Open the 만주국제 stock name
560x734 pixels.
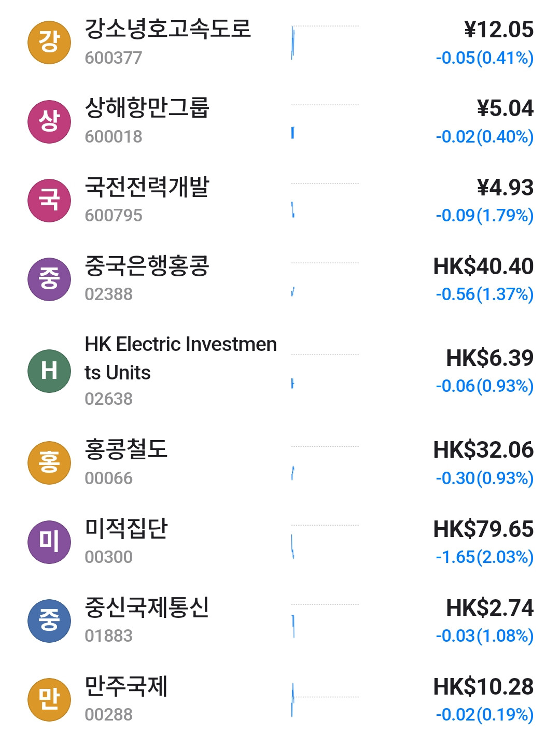(x=126, y=686)
